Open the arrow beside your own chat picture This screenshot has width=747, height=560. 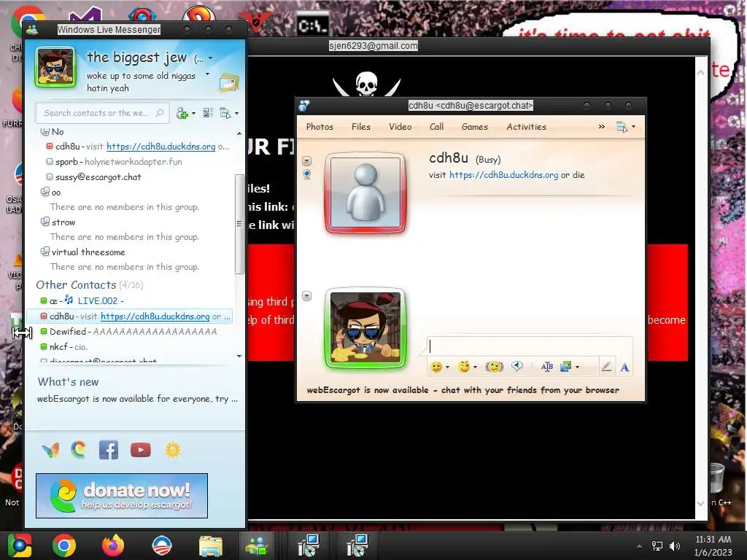(307, 296)
